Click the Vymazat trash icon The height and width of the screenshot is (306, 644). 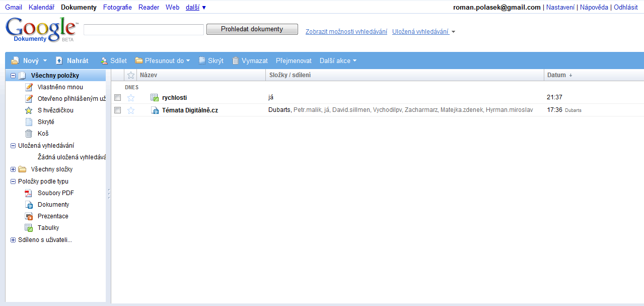point(235,60)
